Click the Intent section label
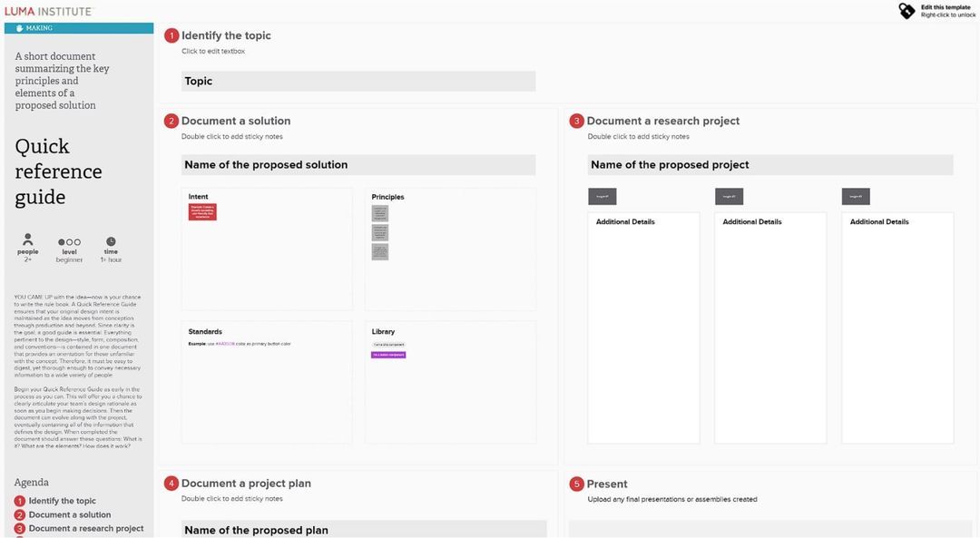 198,197
